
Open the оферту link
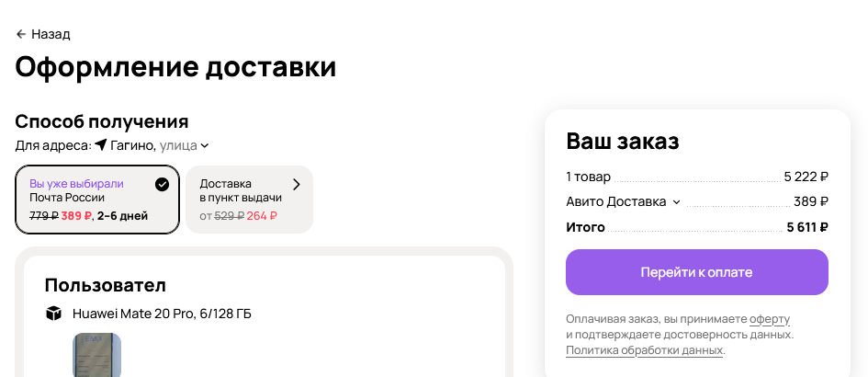[770, 319]
